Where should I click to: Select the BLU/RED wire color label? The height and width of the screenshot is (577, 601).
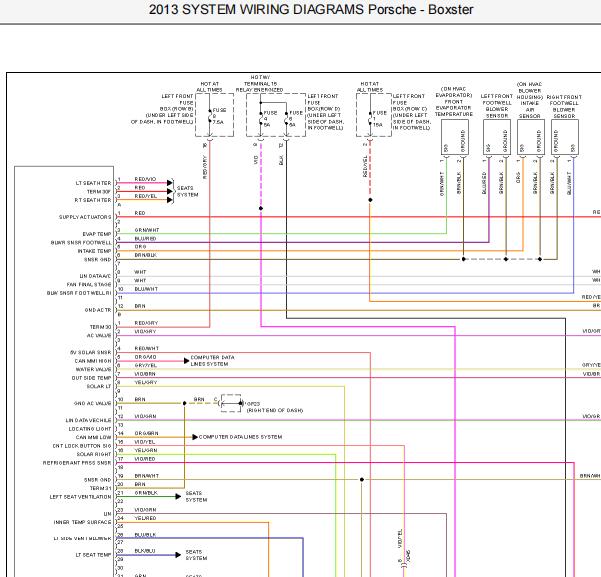click(145, 238)
